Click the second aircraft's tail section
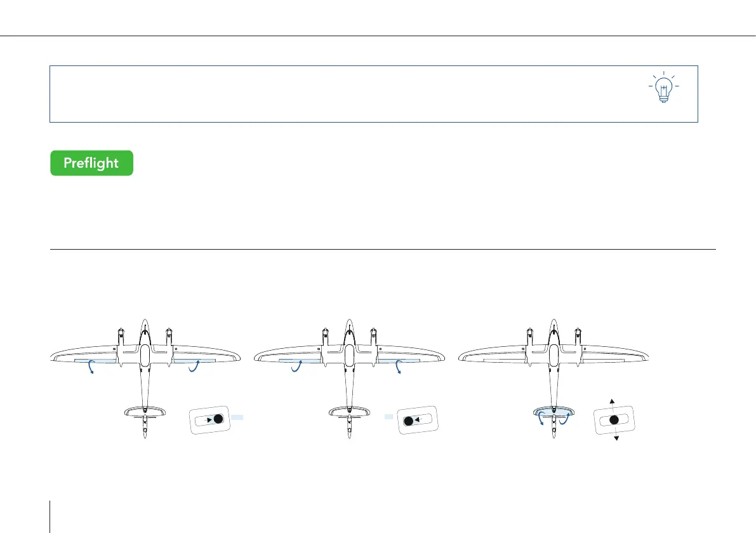This screenshot has height=533, width=756. tap(350, 422)
